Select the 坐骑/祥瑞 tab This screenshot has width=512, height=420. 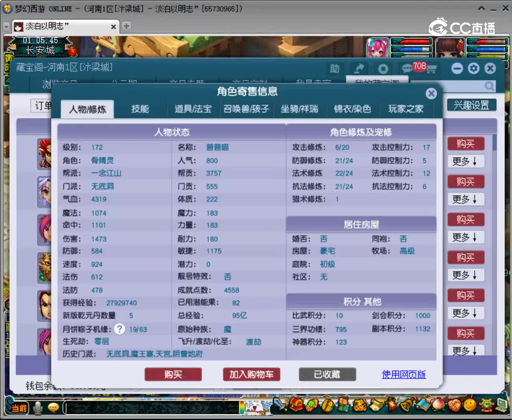coord(300,109)
